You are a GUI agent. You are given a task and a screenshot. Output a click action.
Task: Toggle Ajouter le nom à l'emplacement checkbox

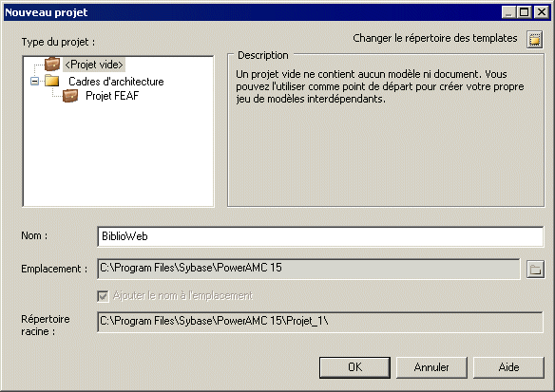pos(103,296)
